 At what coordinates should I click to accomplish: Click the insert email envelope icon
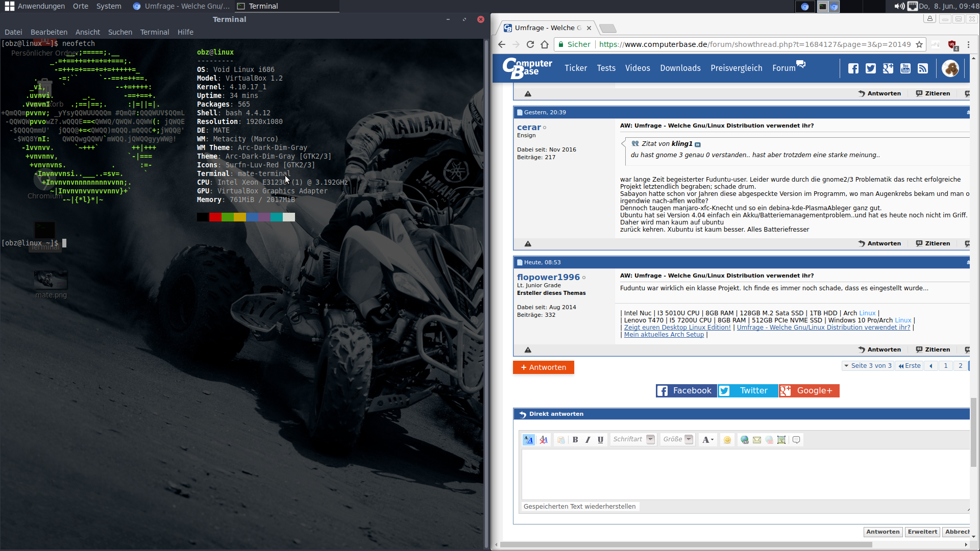click(757, 440)
